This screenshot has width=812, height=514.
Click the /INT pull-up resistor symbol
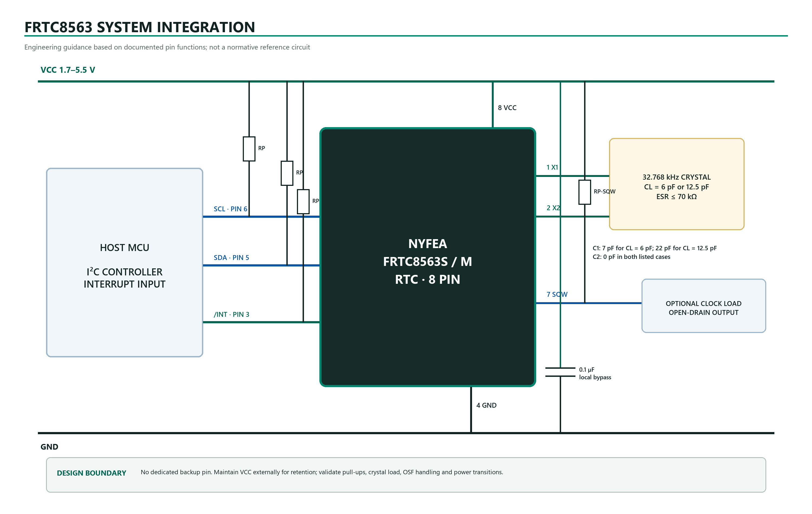point(303,202)
